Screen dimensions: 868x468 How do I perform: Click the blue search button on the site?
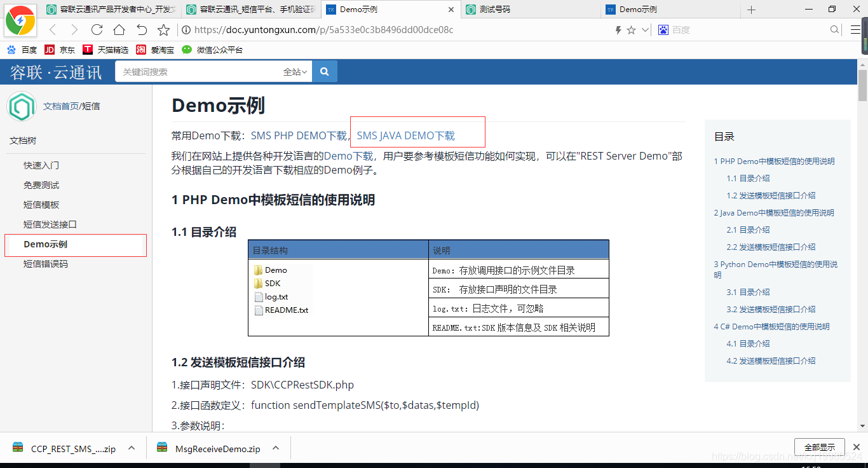(325, 72)
